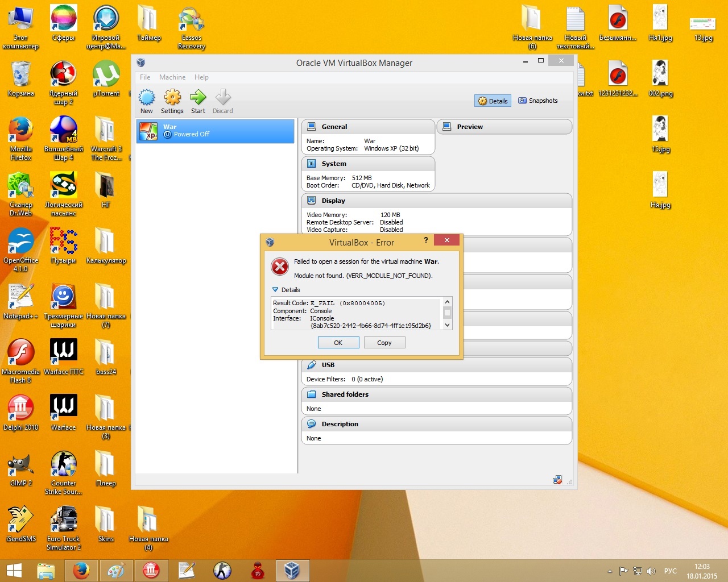Click the Delphi 2010 desktop icon

coord(21,413)
